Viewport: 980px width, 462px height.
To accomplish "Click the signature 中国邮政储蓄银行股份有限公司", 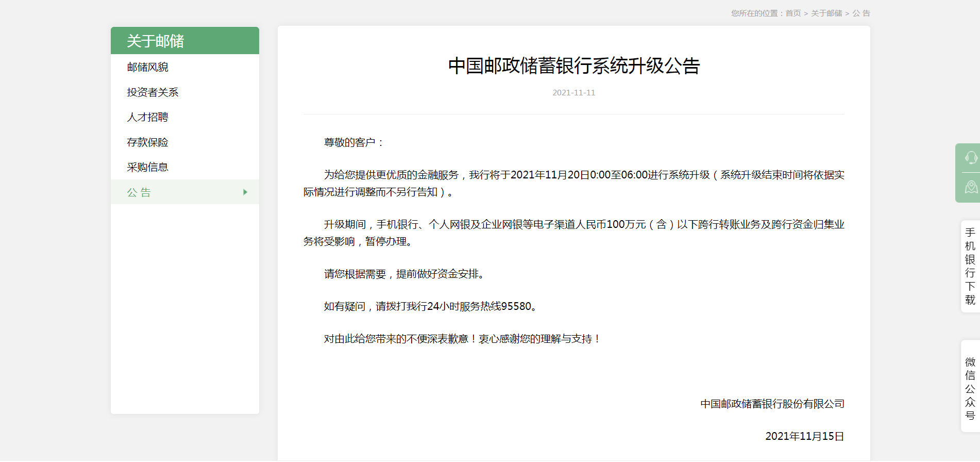I will [772, 404].
